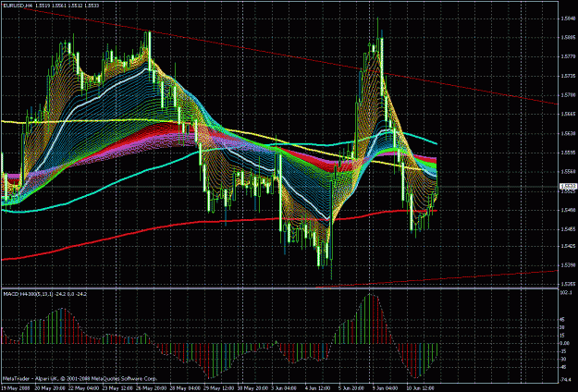Select the 1.5560 price scale label
Screen dimensions: 578x392
click(567, 172)
